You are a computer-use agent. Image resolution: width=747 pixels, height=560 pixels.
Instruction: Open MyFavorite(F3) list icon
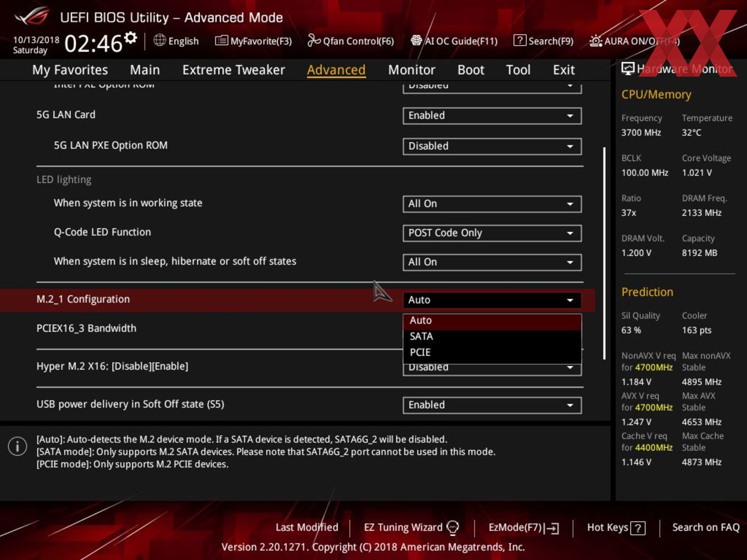pos(221,41)
